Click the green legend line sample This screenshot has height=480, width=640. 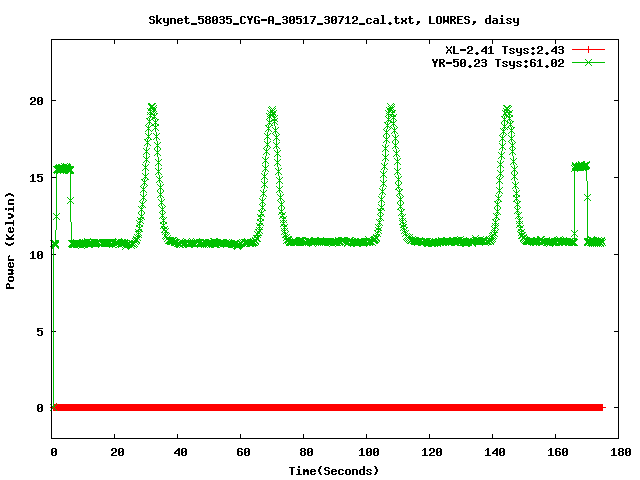tap(588, 62)
